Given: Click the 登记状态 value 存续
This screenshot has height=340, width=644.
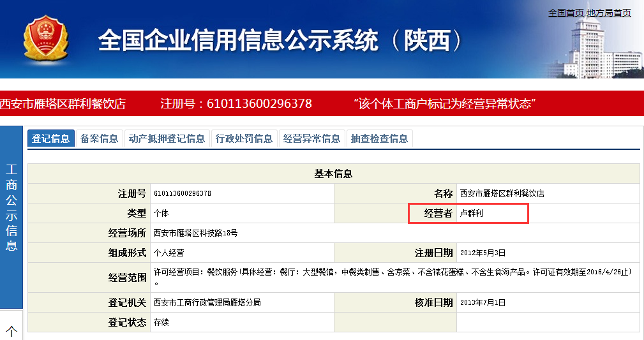Looking at the screenshot, I should pyautogui.click(x=161, y=322).
